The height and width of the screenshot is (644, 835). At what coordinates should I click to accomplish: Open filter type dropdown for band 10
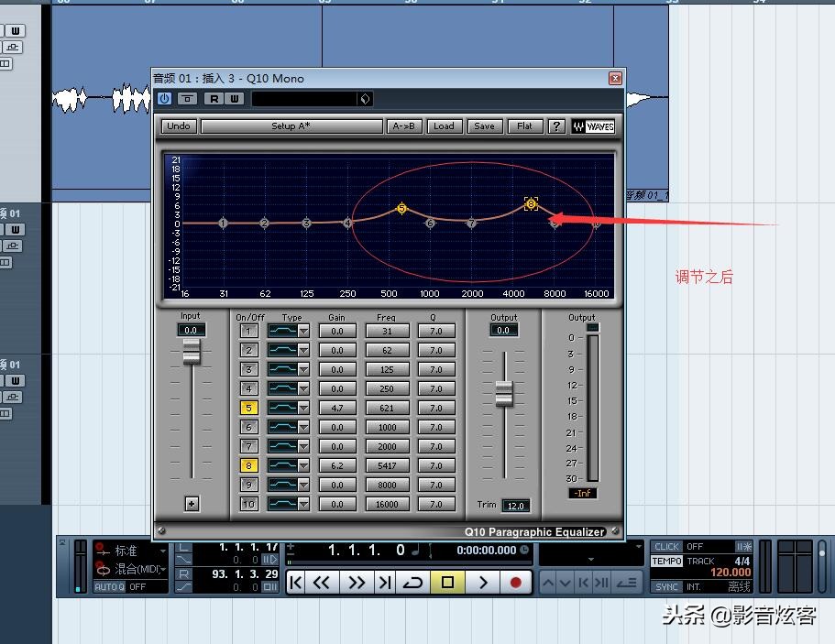pos(303,504)
